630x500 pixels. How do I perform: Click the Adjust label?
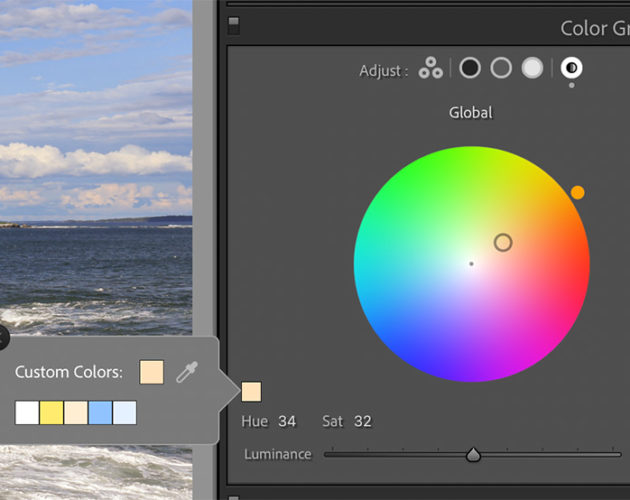(x=383, y=71)
